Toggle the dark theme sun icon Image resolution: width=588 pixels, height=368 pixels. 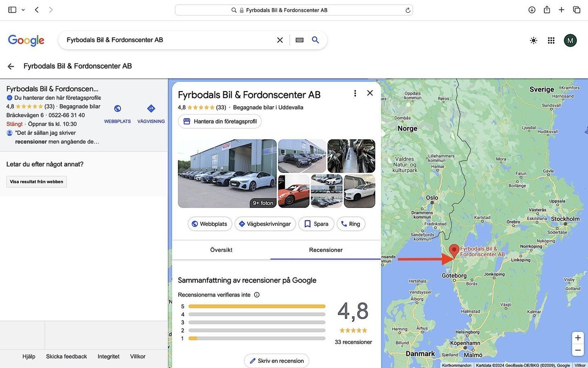533,40
